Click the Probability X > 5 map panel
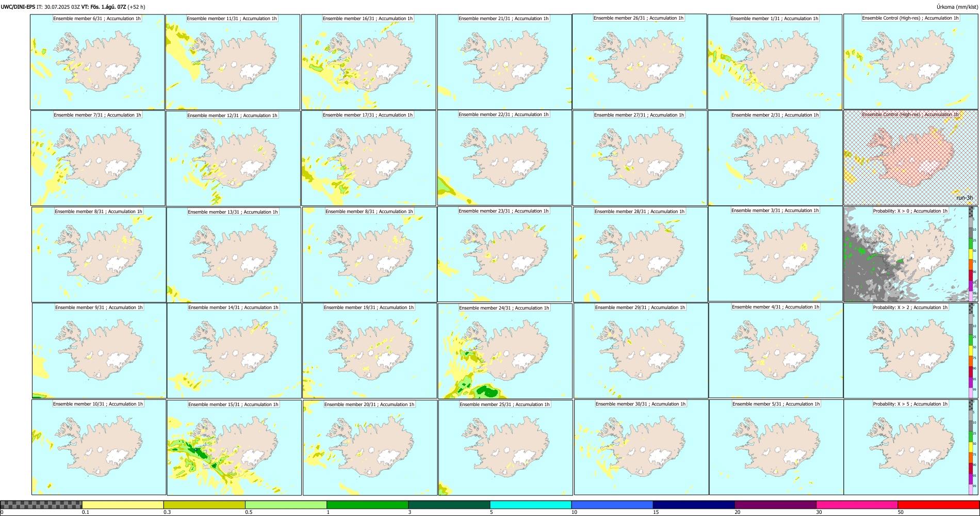 tap(910, 447)
